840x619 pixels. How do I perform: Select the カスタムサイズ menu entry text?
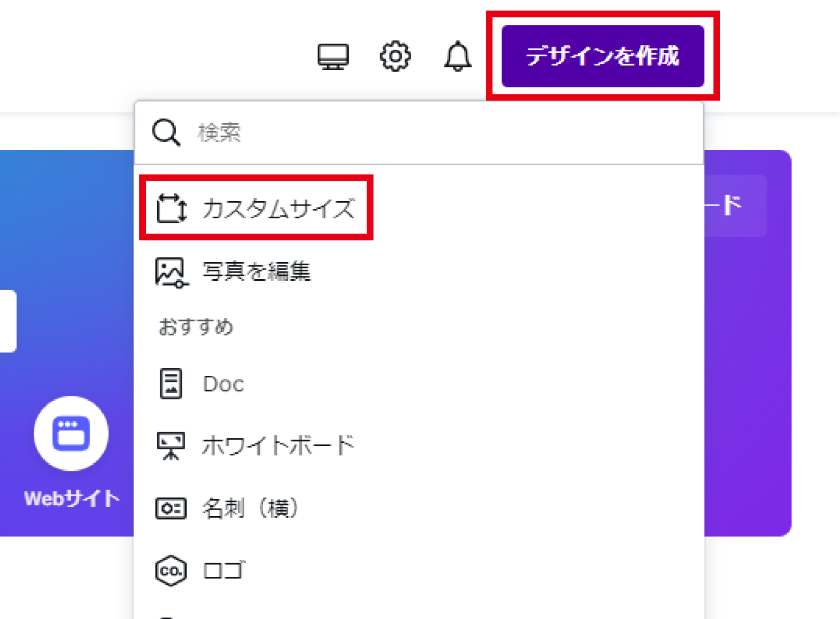(x=279, y=208)
